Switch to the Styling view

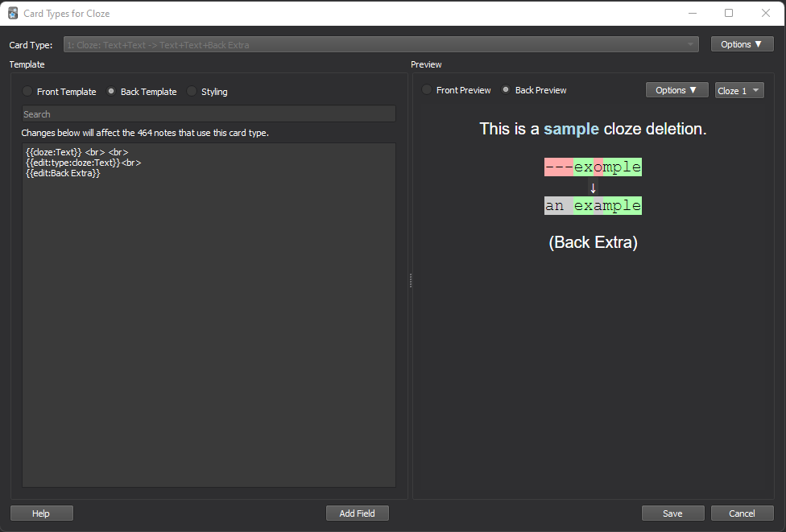(192, 92)
